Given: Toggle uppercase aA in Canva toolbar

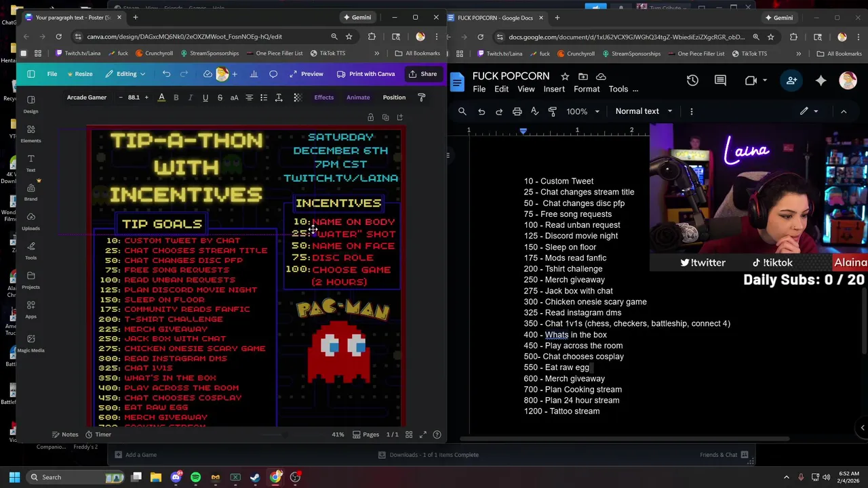Looking at the screenshot, I should pos(234,98).
